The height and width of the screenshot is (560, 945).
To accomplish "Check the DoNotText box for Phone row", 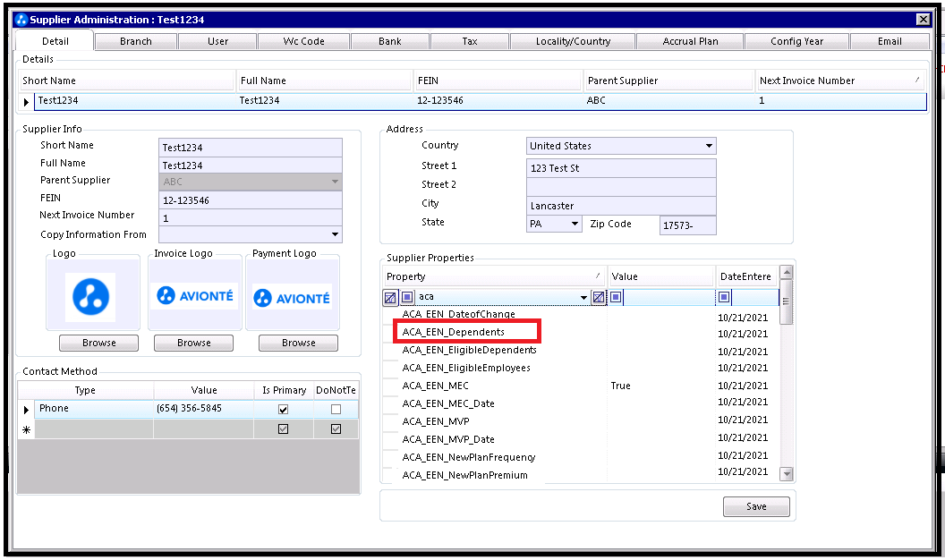I will pos(336,409).
